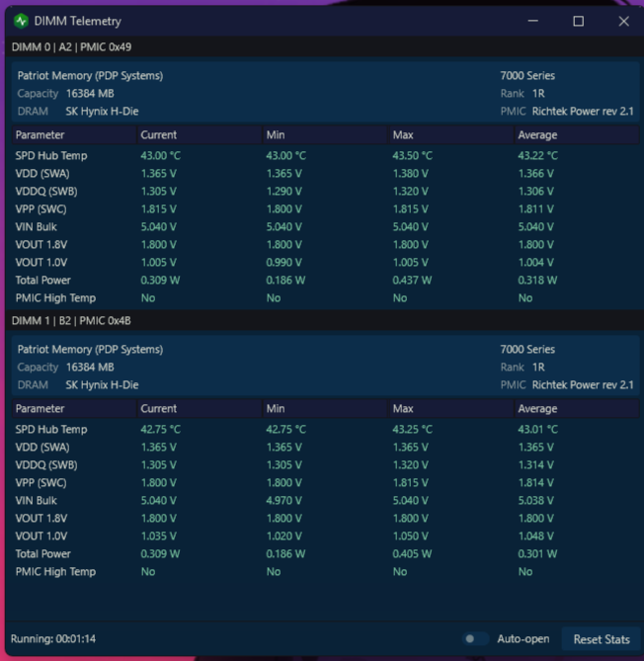This screenshot has height=661, width=644.
Task: Select DIMM 1 Total Power max 0.405 W
Action: pos(412,553)
